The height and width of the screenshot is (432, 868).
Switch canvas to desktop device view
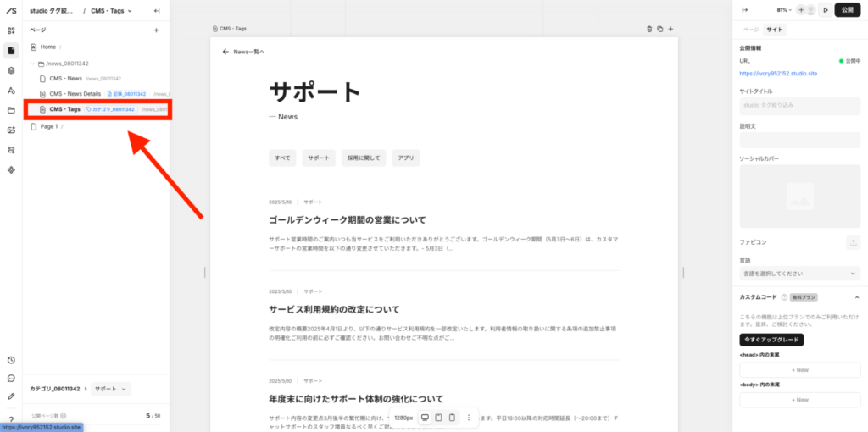(425, 418)
